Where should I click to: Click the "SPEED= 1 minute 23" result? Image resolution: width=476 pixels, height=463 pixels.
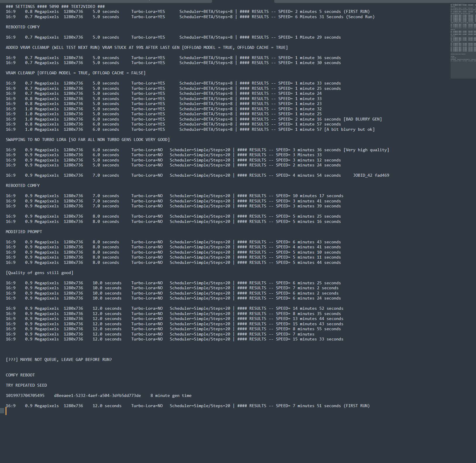300,104
